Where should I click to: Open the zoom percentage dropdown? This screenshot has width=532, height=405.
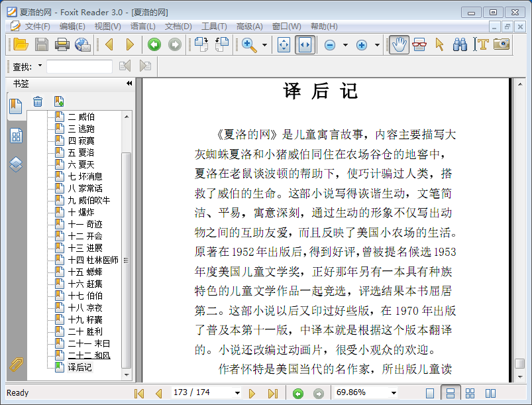[x=394, y=393]
